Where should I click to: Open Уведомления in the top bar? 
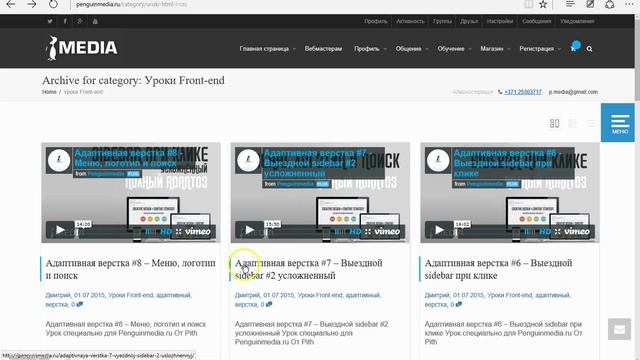[577, 21]
